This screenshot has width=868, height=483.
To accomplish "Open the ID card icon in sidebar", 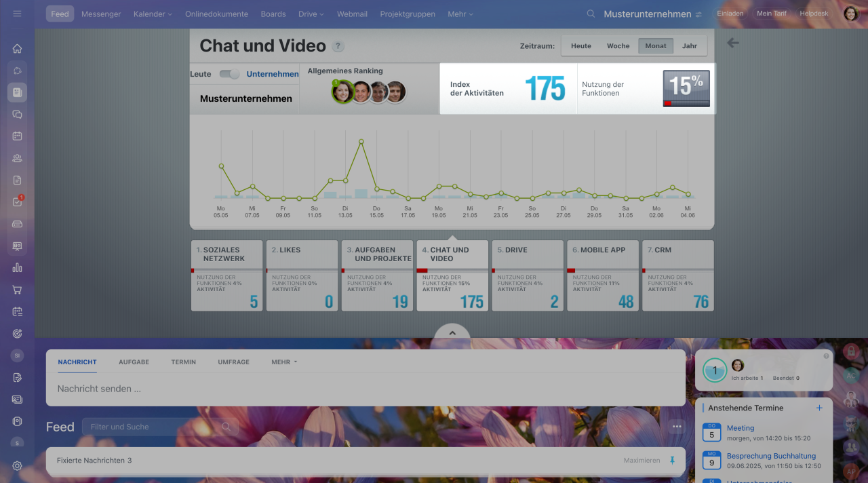I will tap(17, 400).
